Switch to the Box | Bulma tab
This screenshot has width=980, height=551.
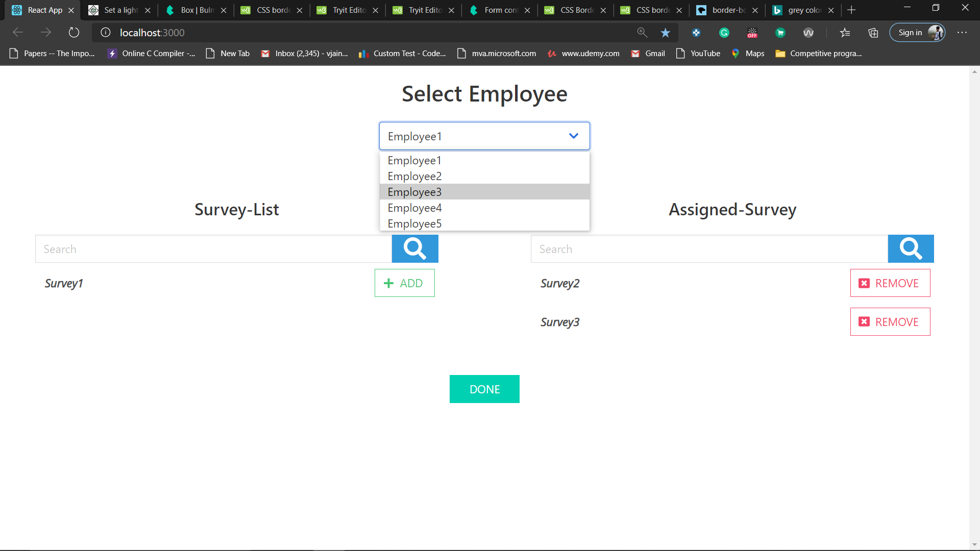[197, 10]
